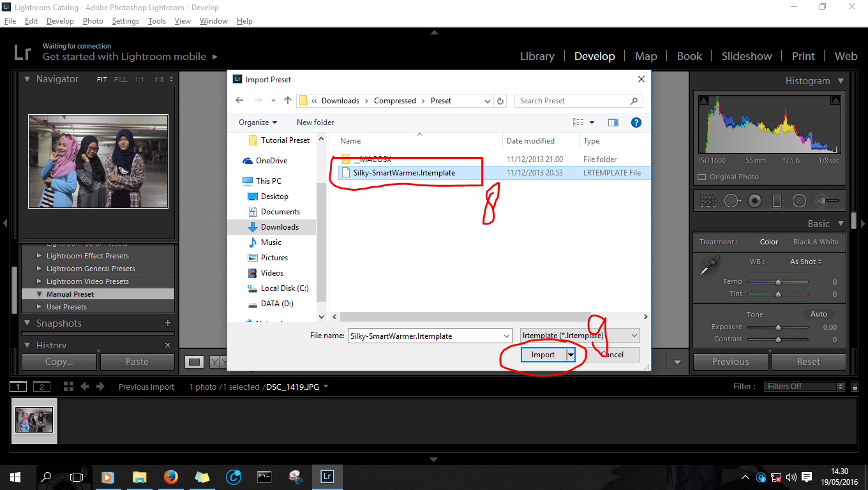The image size is (868, 490).
Task: Collapse the Navigator panel
Action: [x=27, y=79]
